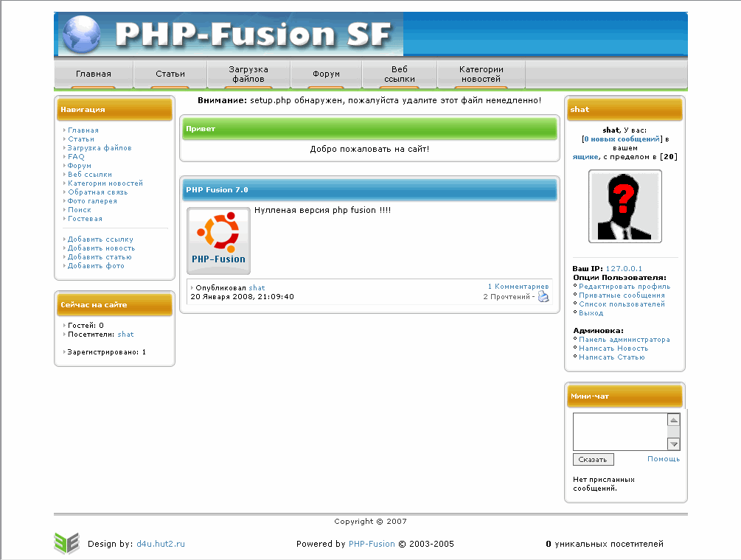Click the green footer design logo
Viewport: 741px width, 560px height.
(x=66, y=543)
